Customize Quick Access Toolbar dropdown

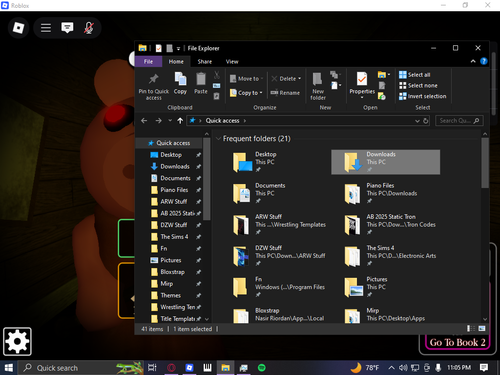click(178, 49)
